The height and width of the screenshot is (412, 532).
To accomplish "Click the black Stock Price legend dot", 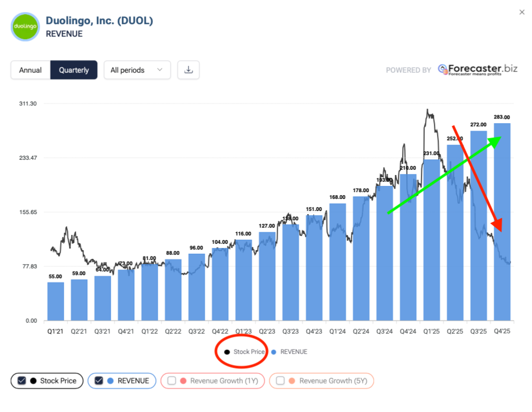I will [227, 352].
